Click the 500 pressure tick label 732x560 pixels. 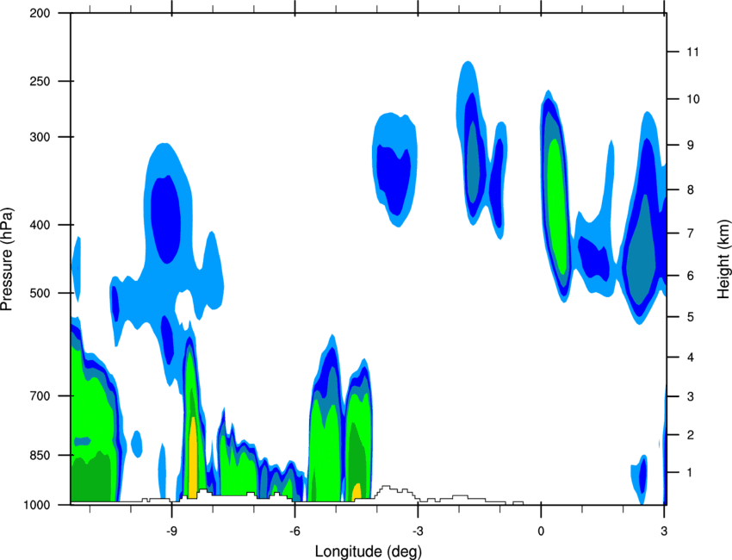pos(40,293)
